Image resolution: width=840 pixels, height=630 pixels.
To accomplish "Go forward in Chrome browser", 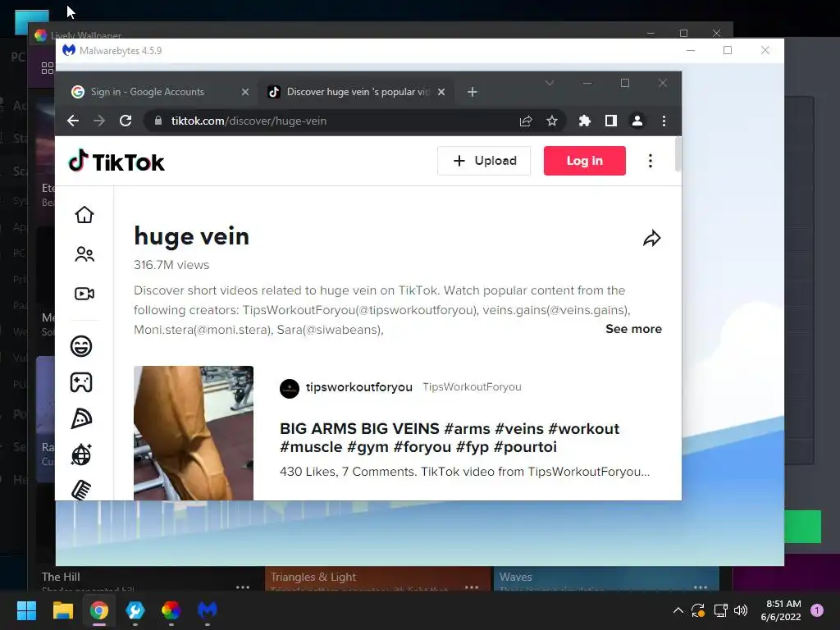I will coord(99,121).
